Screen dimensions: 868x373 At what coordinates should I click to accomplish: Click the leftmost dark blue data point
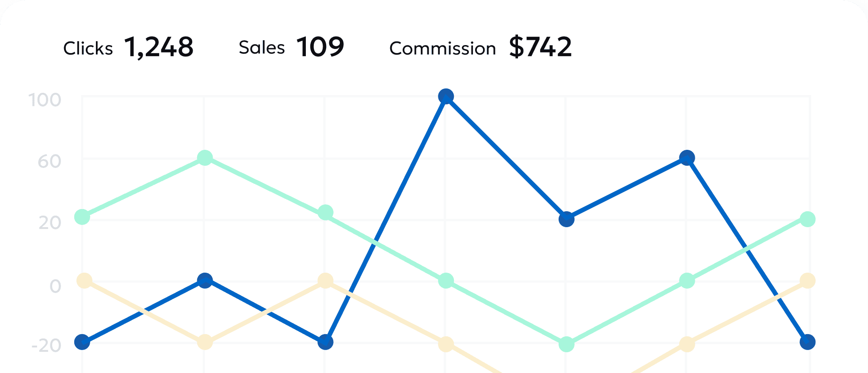(x=82, y=342)
